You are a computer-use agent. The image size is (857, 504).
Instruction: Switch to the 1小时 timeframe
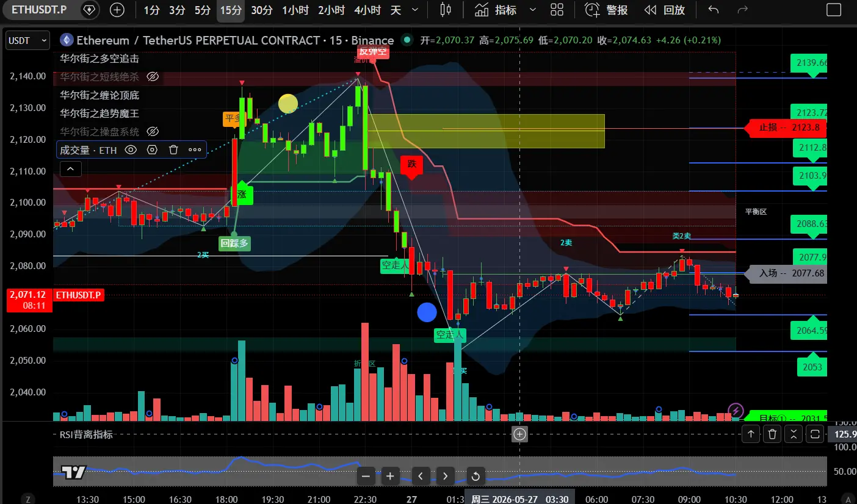(x=295, y=10)
